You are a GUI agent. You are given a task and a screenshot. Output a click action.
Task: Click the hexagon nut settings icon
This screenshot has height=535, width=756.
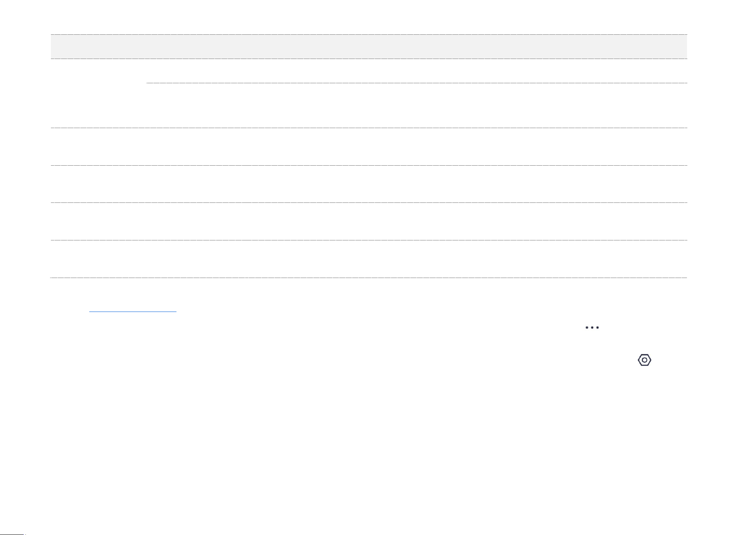pyautogui.click(x=645, y=360)
